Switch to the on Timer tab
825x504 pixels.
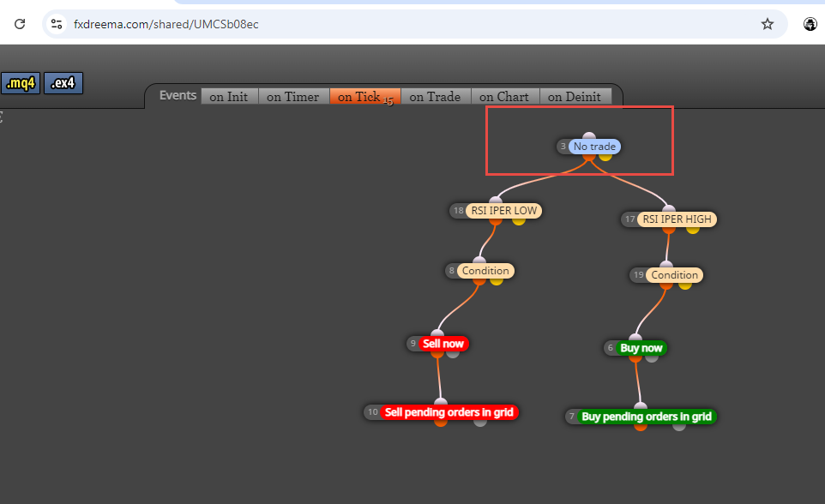293,96
